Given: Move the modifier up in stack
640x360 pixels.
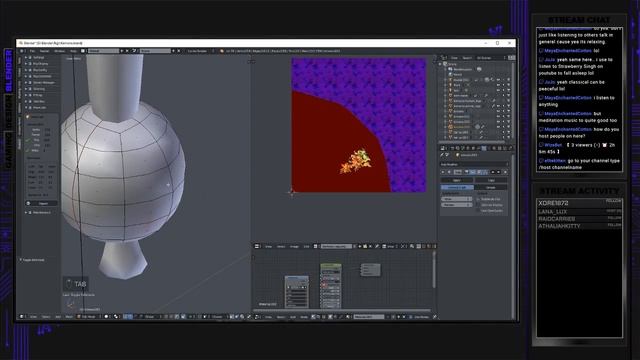Looking at the screenshot, I should [493, 172].
